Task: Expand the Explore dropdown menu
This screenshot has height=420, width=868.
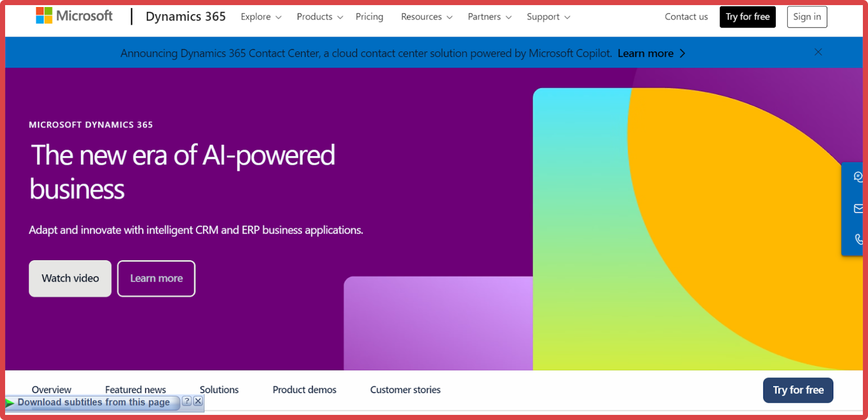Action: [x=261, y=17]
